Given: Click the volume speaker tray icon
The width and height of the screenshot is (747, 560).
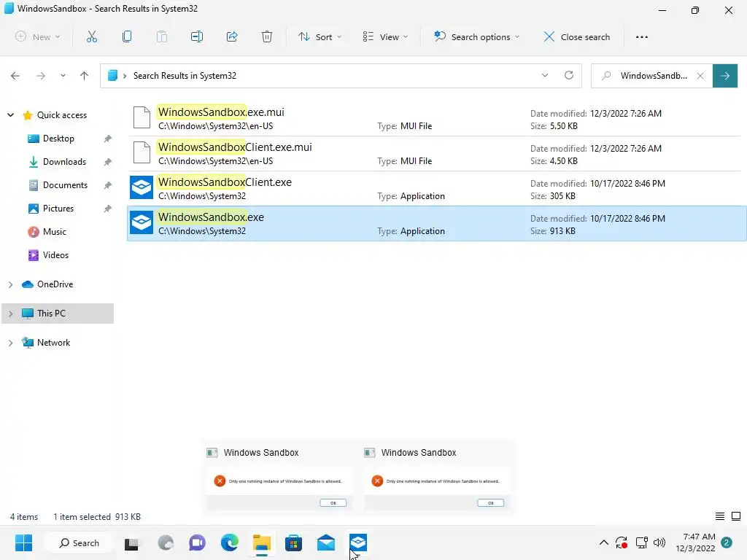Looking at the screenshot, I should (659, 542).
